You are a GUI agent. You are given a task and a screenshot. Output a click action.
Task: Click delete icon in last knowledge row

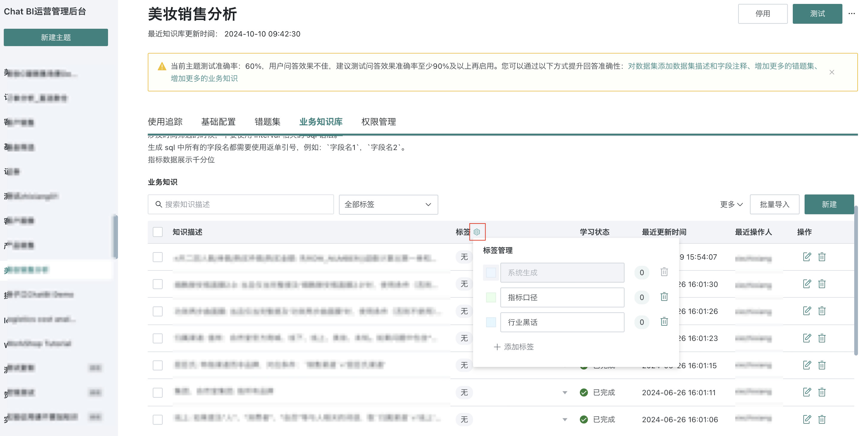(x=822, y=420)
